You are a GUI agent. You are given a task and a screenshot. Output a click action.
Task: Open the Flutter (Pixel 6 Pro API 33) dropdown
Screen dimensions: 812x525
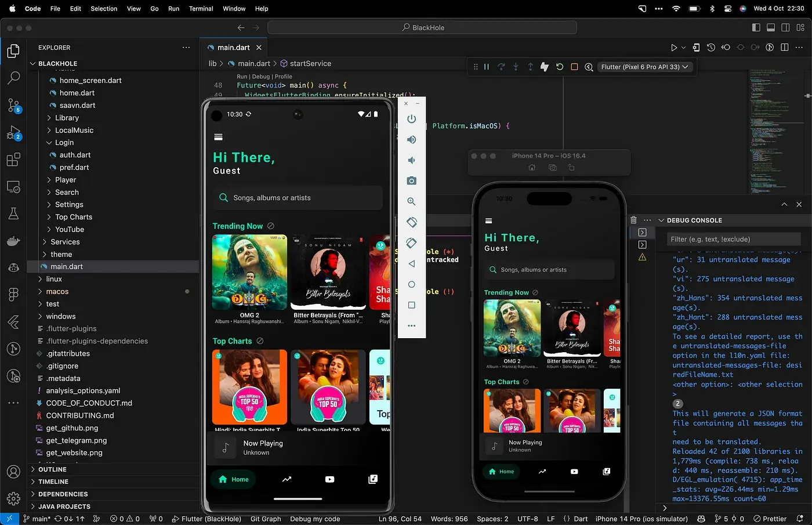(x=644, y=67)
